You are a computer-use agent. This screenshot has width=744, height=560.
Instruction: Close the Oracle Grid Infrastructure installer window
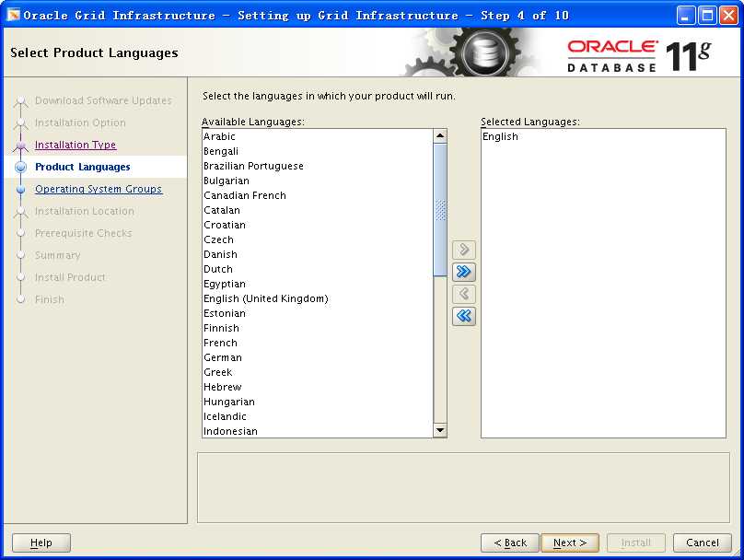tap(728, 16)
